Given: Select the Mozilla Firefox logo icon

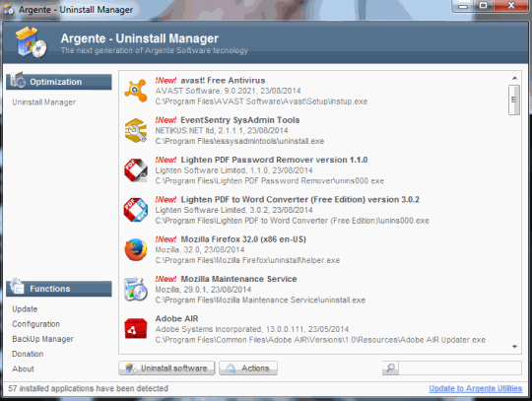Looking at the screenshot, I should click(x=136, y=249).
